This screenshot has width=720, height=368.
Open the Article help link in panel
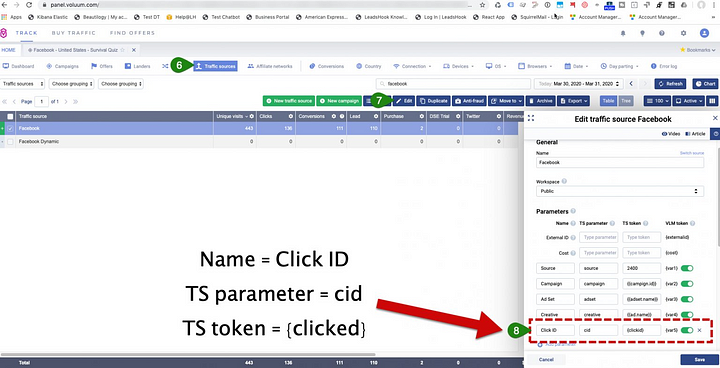point(695,134)
